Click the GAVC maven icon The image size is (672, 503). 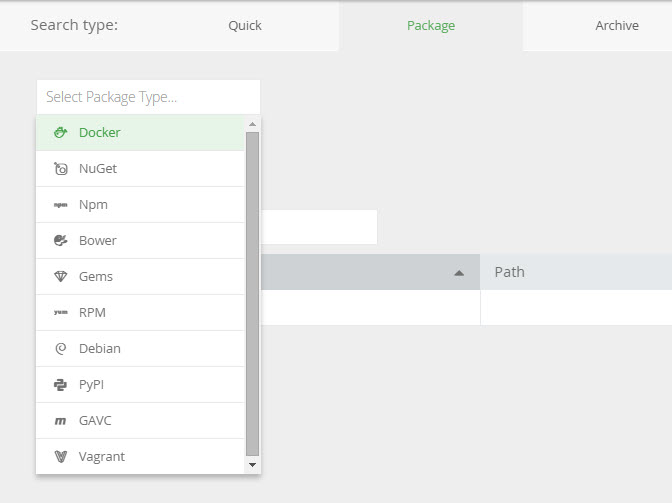coord(60,420)
